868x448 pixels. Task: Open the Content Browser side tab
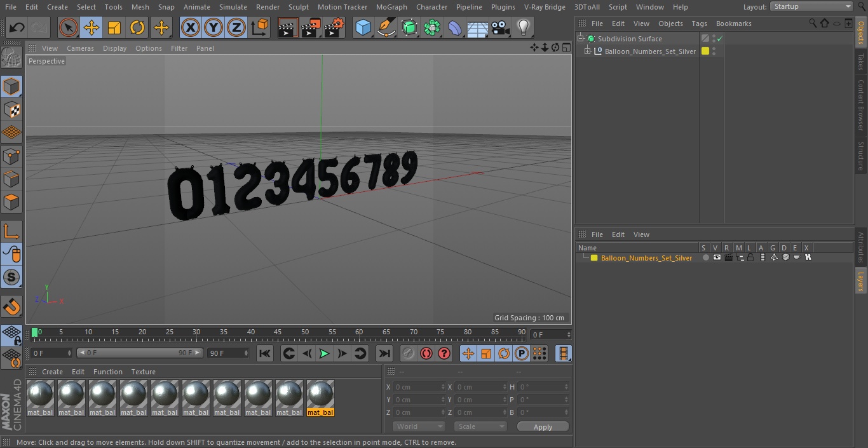tap(861, 105)
